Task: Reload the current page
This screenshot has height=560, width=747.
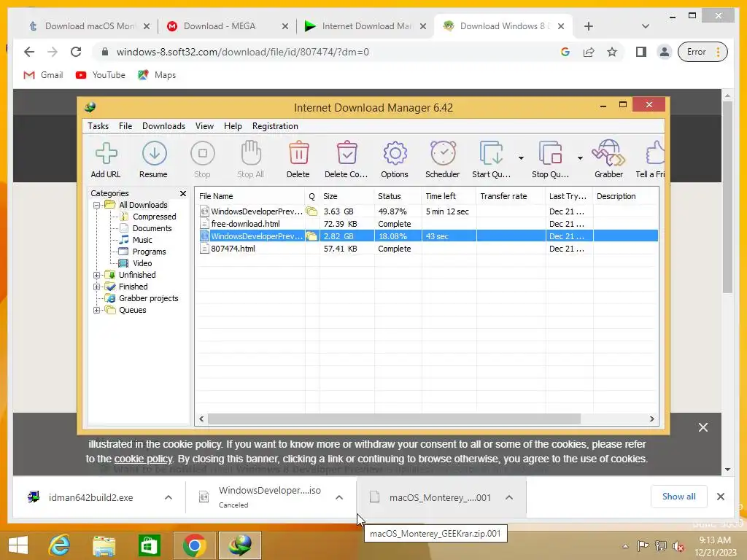Action: coord(76,52)
